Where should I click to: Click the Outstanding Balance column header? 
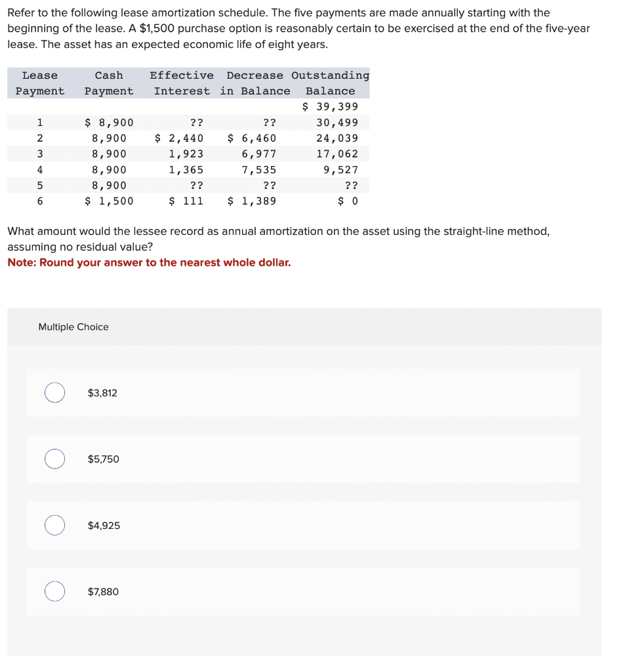(x=330, y=83)
